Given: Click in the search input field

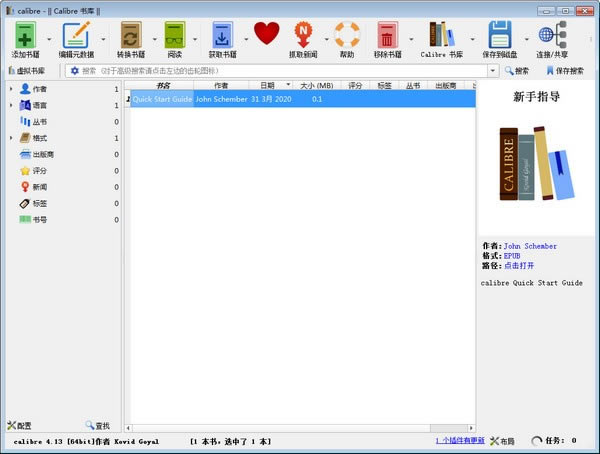Looking at the screenshot, I should coord(280,71).
